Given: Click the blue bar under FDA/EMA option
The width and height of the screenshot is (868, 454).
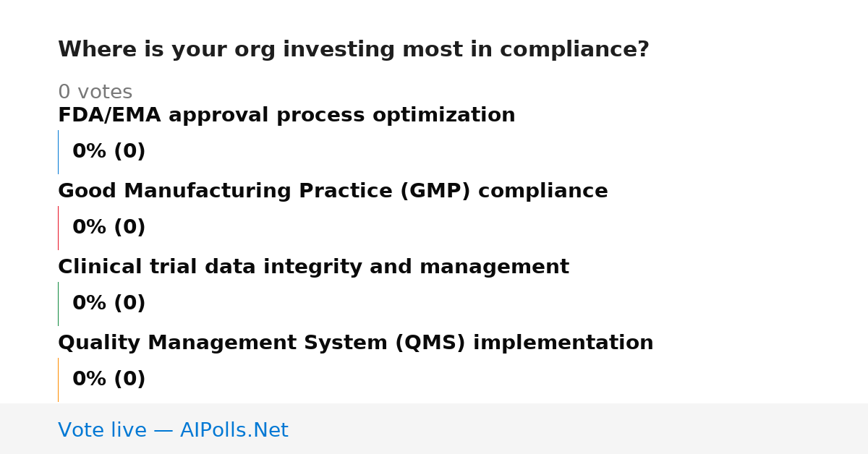Looking at the screenshot, I should pos(58,152).
